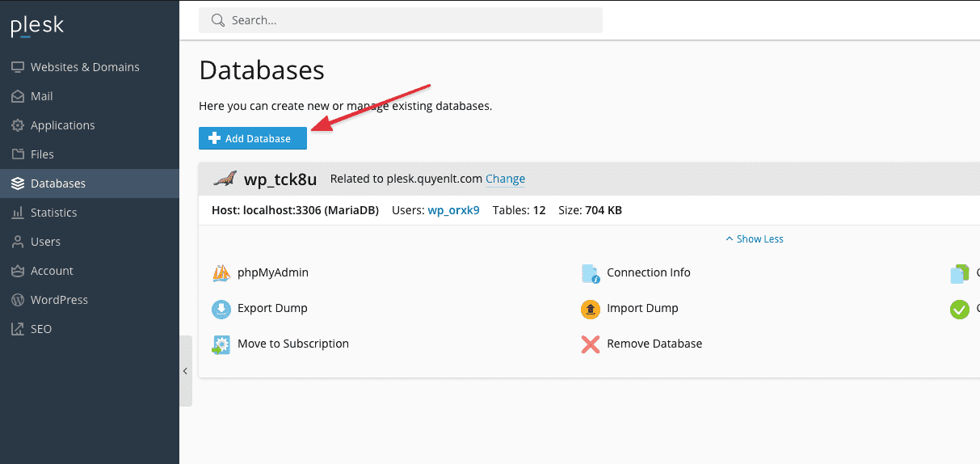Viewport: 980px width, 464px height.
Task: Collapse the sidebar using the arrow handle
Action: click(185, 371)
